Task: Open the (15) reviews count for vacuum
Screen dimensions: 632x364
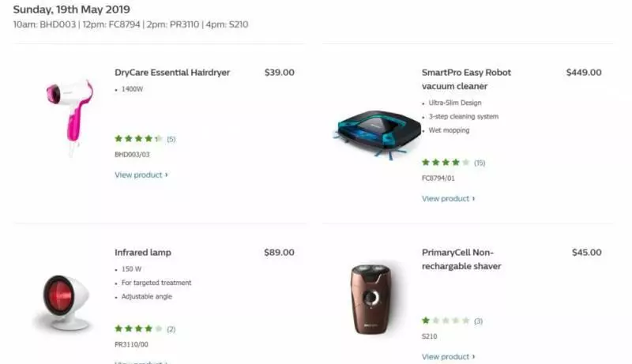Action: pyautogui.click(x=480, y=163)
